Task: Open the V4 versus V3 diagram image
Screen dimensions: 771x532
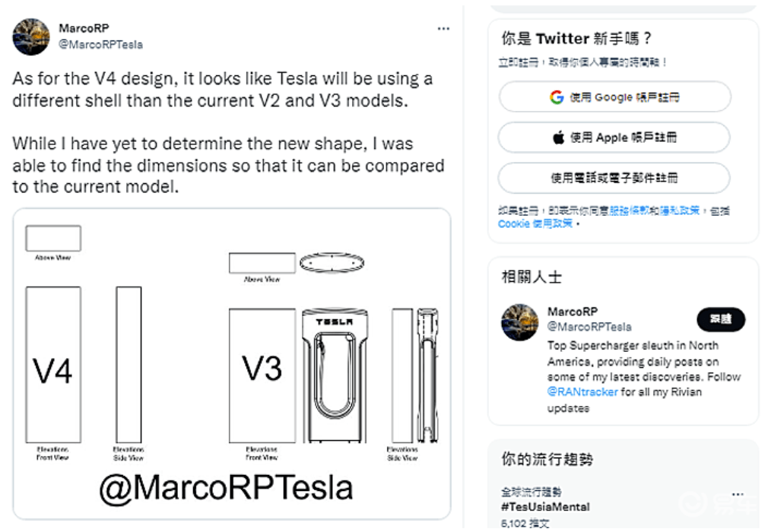Action: tap(232, 363)
